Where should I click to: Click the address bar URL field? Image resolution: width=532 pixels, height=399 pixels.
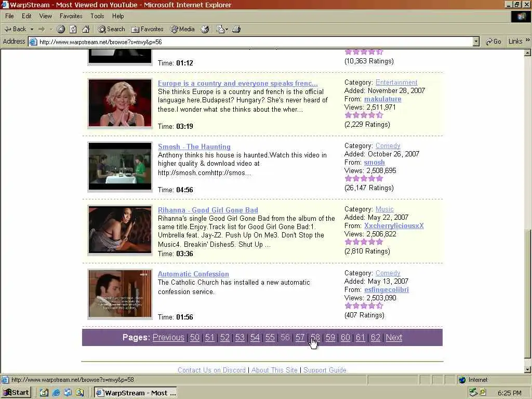tap(251, 42)
